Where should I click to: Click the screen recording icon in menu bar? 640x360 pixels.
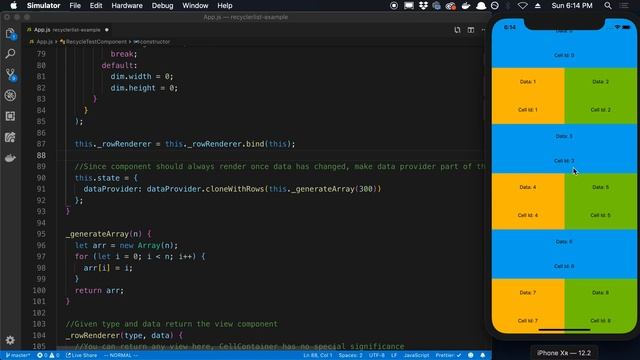tap(394, 6)
